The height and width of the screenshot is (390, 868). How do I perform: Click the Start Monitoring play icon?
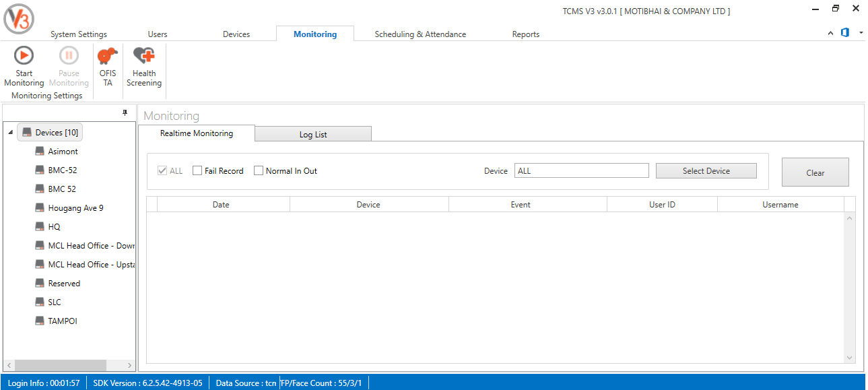tap(24, 55)
